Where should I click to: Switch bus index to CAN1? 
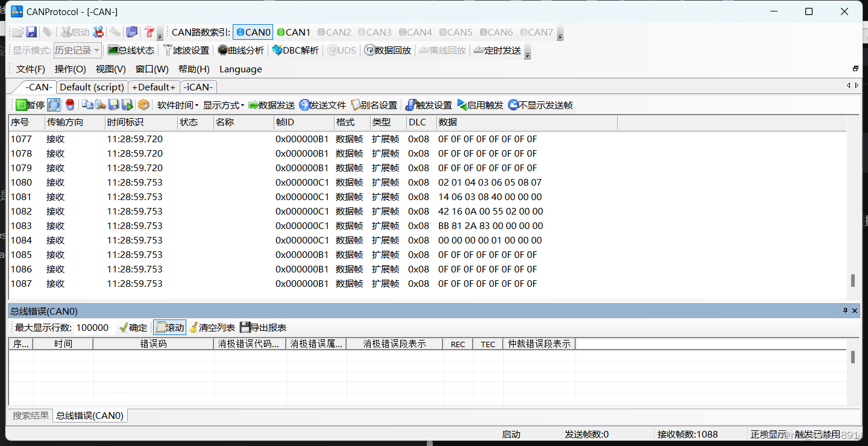click(294, 32)
